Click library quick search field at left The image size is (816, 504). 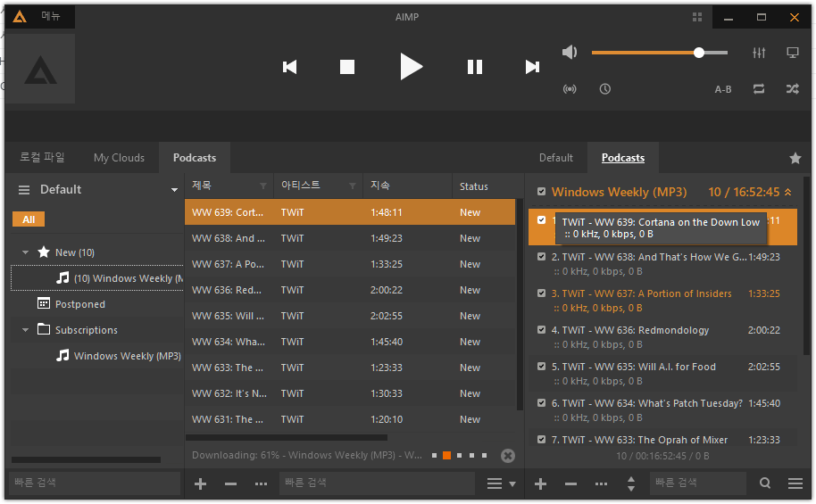95,483
